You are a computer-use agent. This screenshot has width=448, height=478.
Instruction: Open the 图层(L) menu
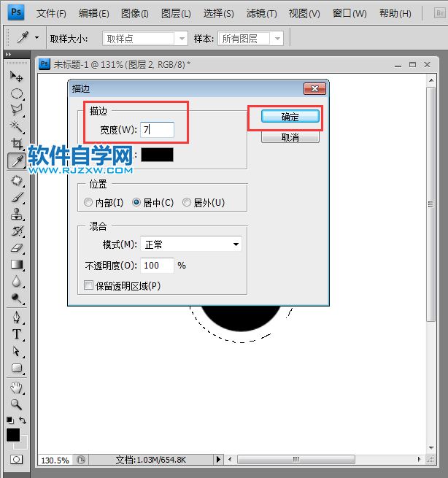[176, 13]
